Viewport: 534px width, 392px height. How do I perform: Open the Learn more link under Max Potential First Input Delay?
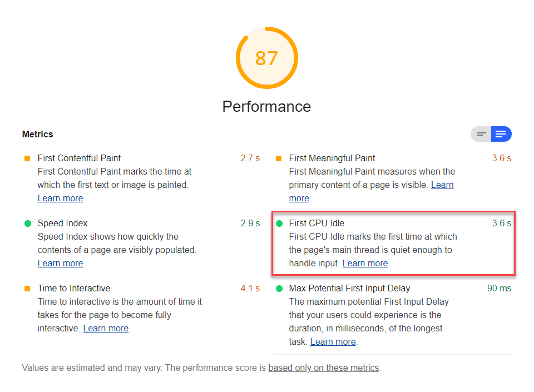(x=333, y=341)
